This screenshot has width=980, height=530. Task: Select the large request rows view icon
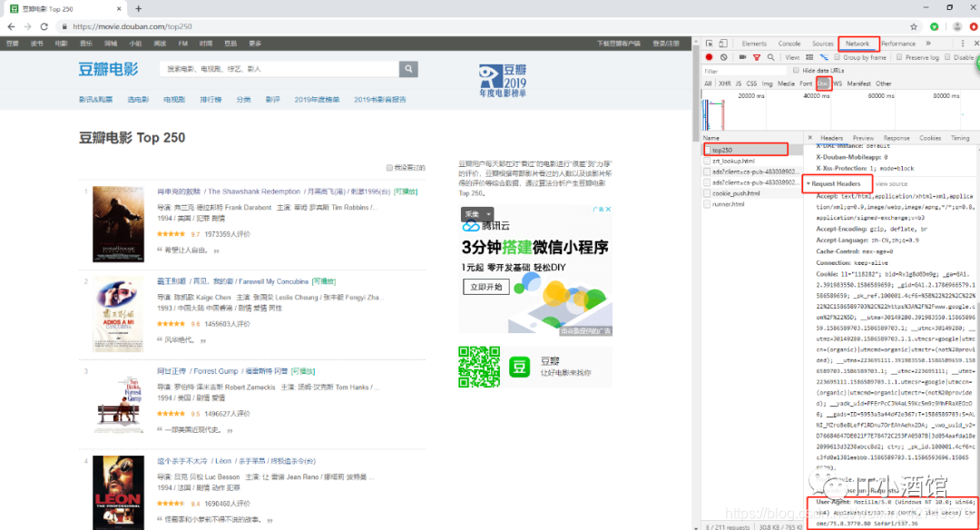click(x=809, y=57)
